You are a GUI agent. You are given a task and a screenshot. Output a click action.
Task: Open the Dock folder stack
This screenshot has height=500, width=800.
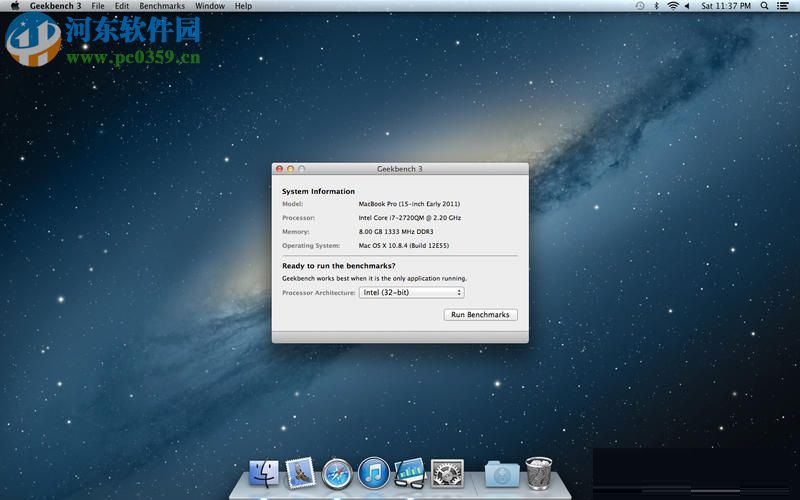(x=502, y=474)
